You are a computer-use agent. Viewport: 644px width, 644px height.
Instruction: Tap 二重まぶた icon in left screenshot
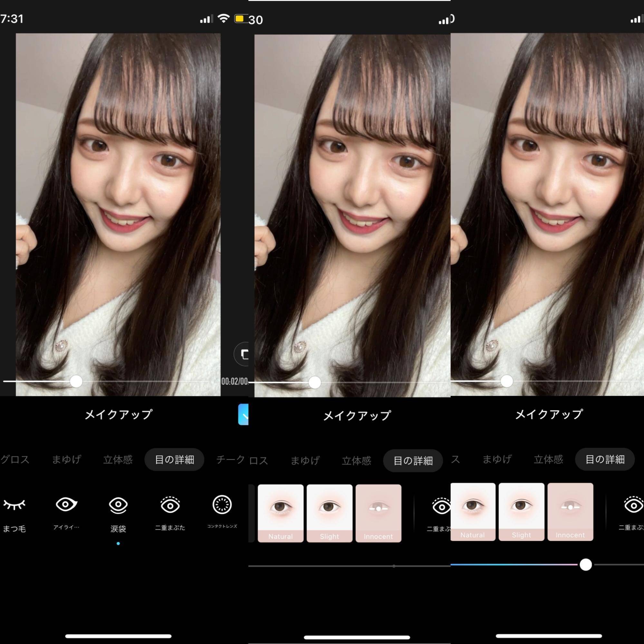click(170, 504)
